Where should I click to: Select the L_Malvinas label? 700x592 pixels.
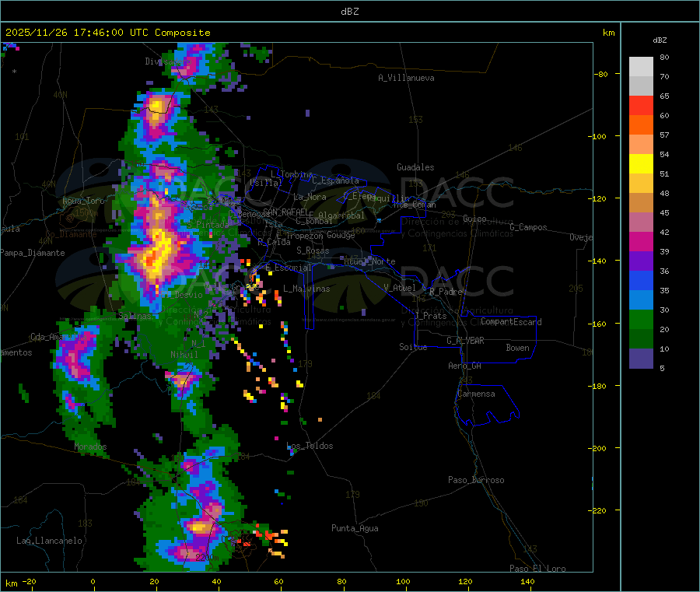[306, 289]
